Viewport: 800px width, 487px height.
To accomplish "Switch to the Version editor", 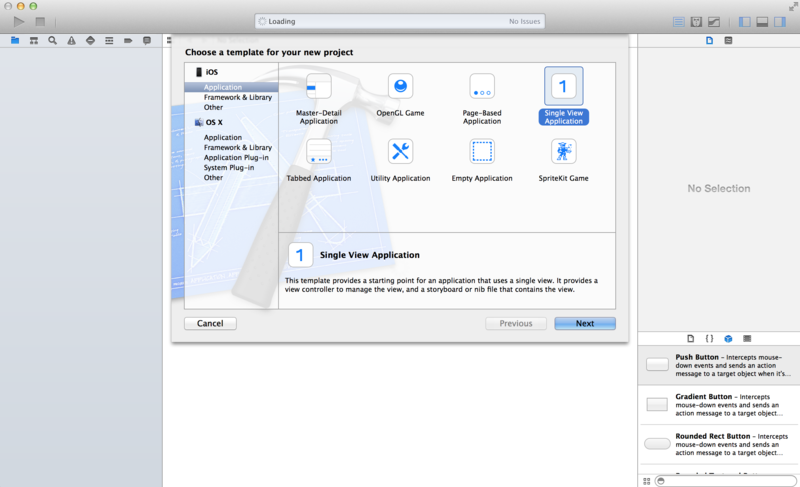I will pyautogui.click(x=714, y=22).
